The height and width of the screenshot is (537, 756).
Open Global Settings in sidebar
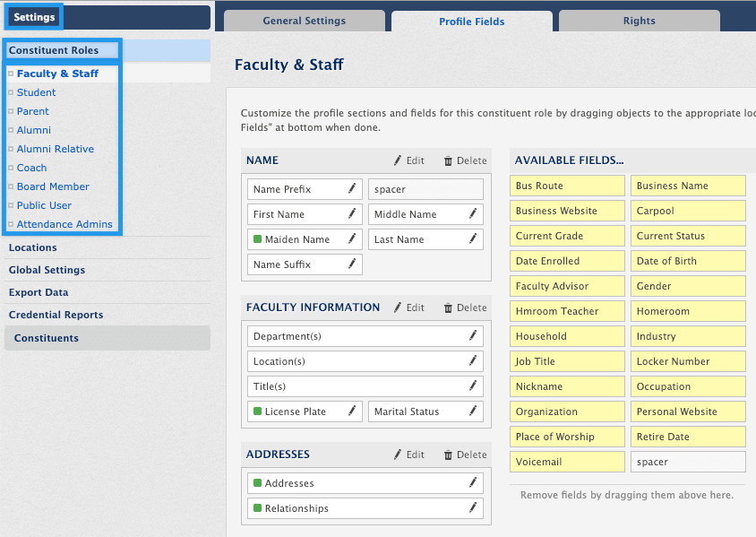[47, 270]
